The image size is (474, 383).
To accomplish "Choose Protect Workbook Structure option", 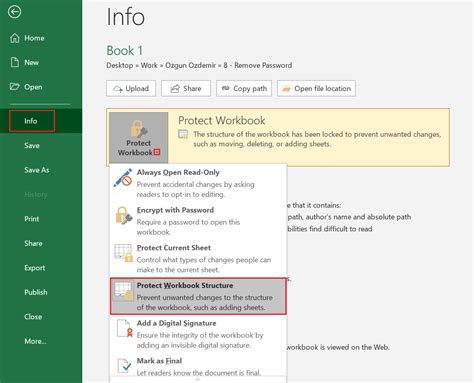I will tap(198, 296).
